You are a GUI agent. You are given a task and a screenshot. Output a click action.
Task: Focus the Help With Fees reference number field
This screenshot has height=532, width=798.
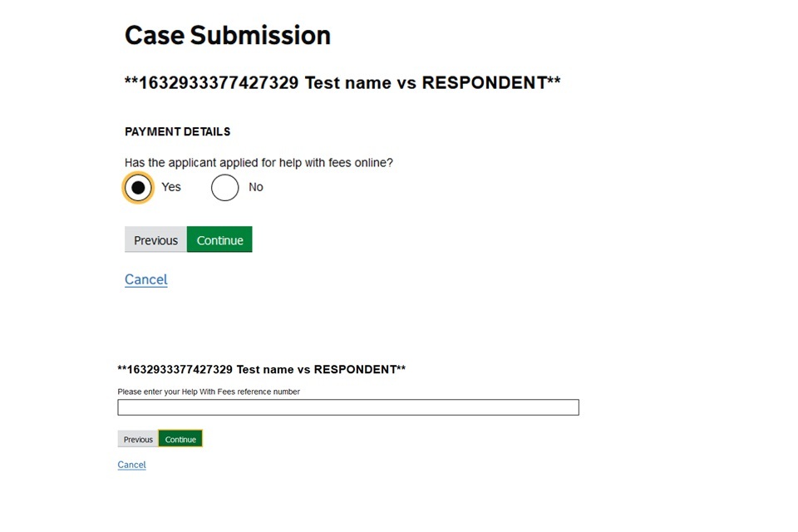click(x=347, y=407)
